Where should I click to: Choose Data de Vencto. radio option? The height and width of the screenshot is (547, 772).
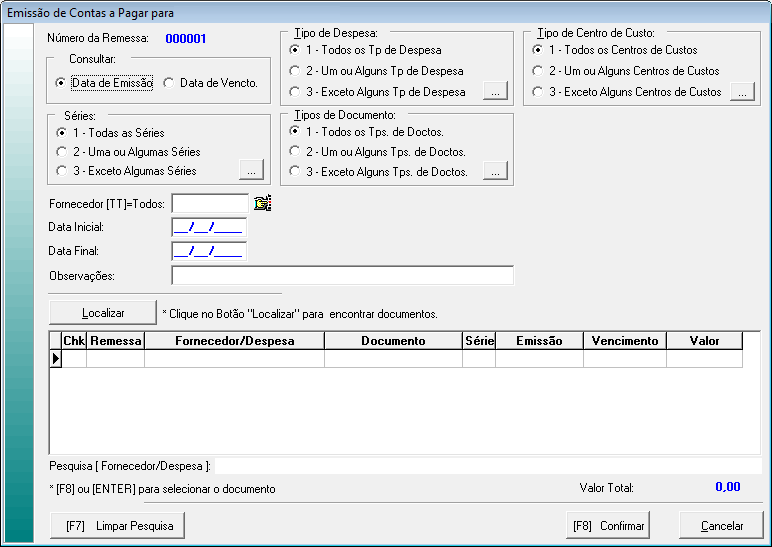(x=169, y=84)
